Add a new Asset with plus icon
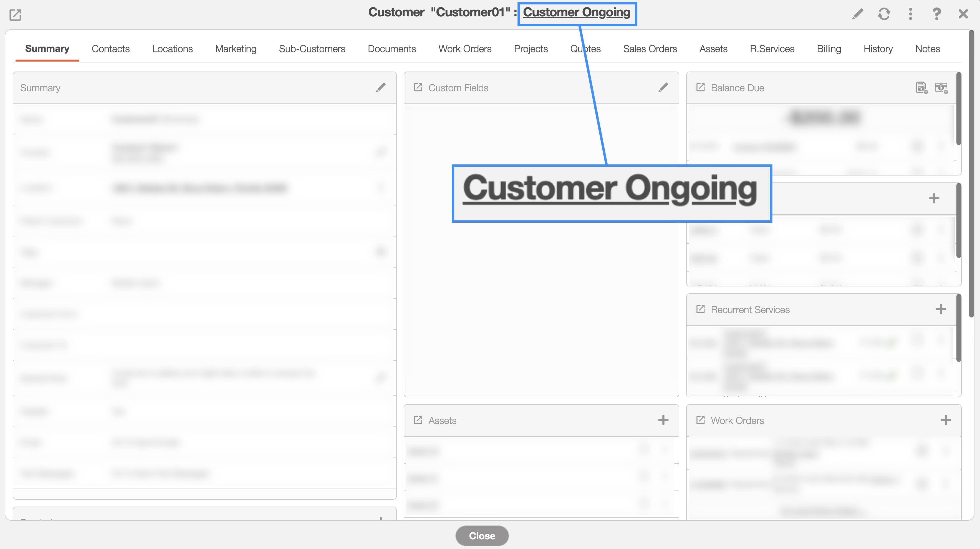The image size is (980, 549). (663, 420)
